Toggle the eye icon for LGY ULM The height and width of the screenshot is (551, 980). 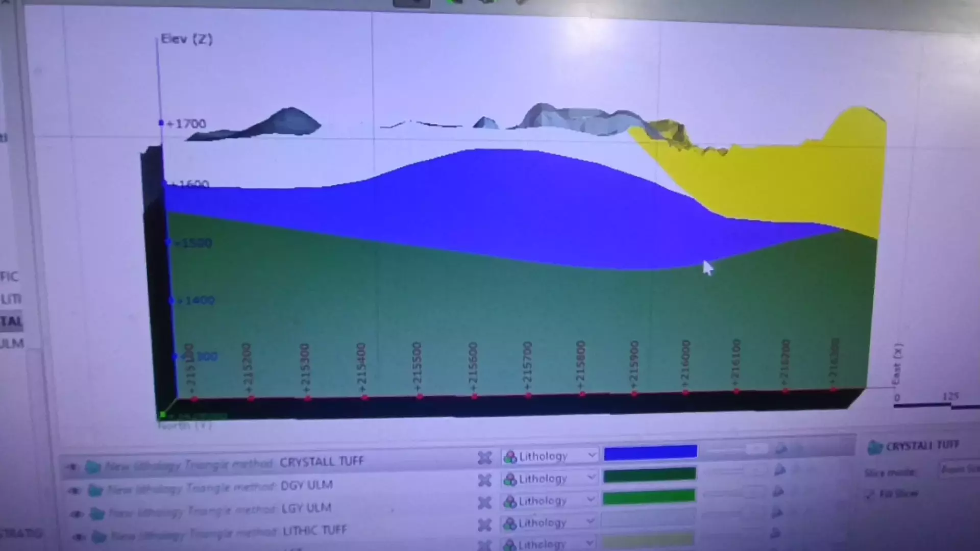[x=77, y=514]
